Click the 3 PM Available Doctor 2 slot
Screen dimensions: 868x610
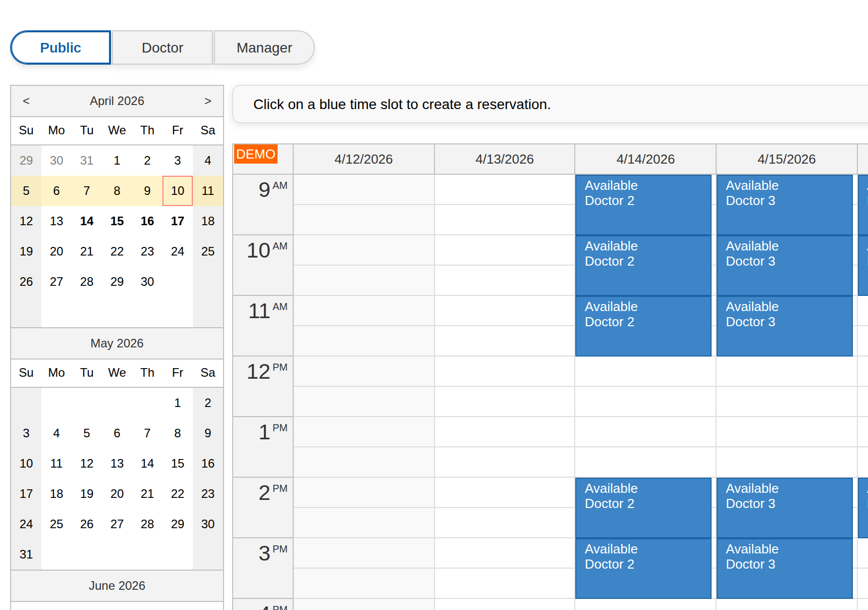coord(643,567)
